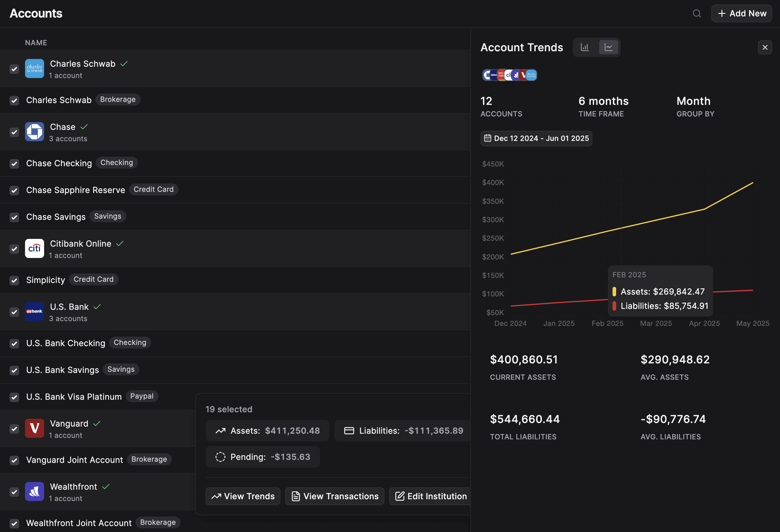Open the search magnifier icon
780x532 pixels.
(697, 13)
